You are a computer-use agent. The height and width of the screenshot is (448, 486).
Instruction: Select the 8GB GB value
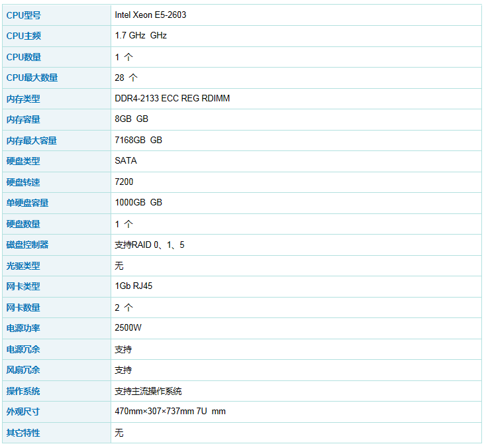(131, 119)
